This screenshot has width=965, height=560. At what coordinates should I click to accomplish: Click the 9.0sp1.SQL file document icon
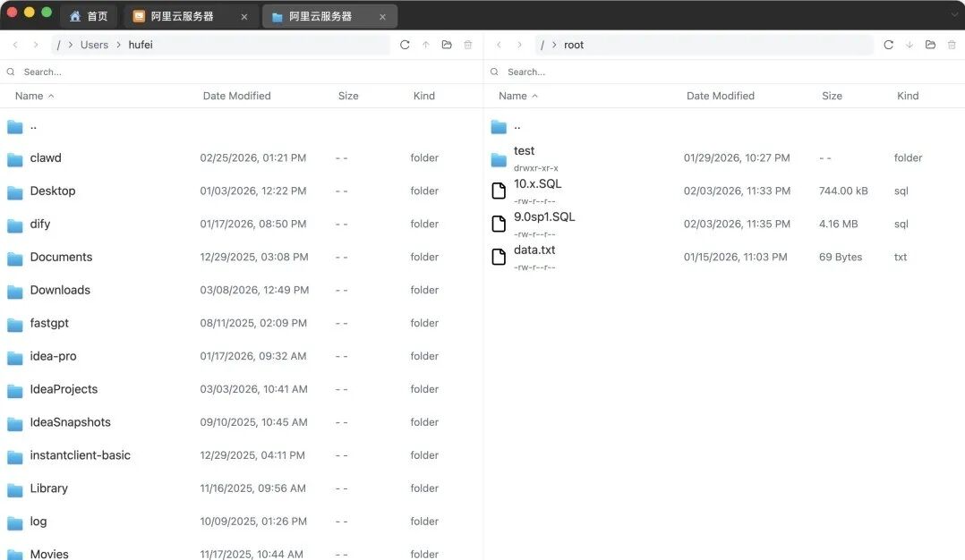point(500,224)
